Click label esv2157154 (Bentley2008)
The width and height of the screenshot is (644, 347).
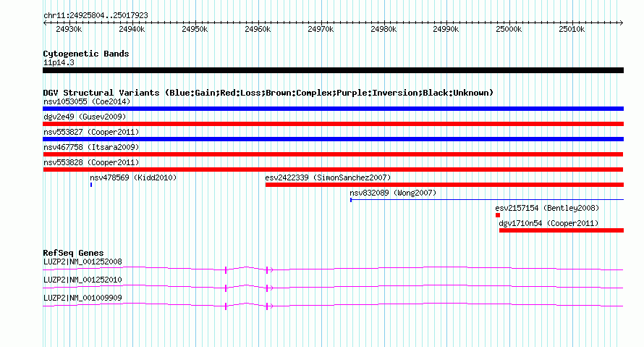(x=547, y=208)
